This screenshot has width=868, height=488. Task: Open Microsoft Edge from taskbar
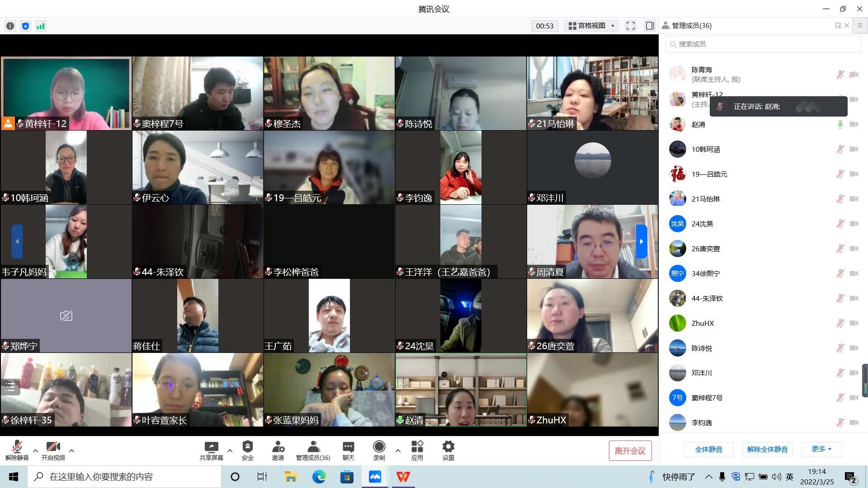pyautogui.click(x=319, y=477)
